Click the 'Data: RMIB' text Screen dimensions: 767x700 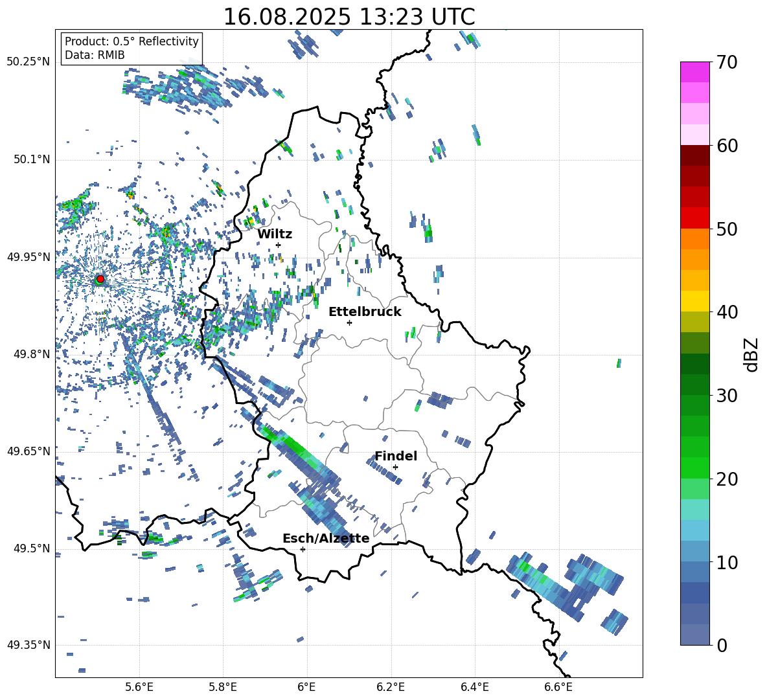click(x=95, y=55)
